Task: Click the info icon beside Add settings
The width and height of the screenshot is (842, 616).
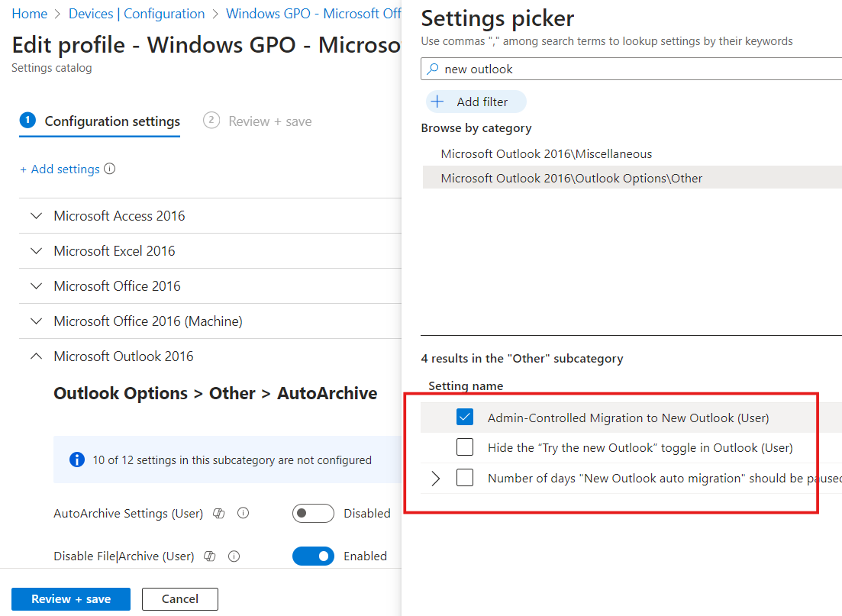Action: coord(110,169)
